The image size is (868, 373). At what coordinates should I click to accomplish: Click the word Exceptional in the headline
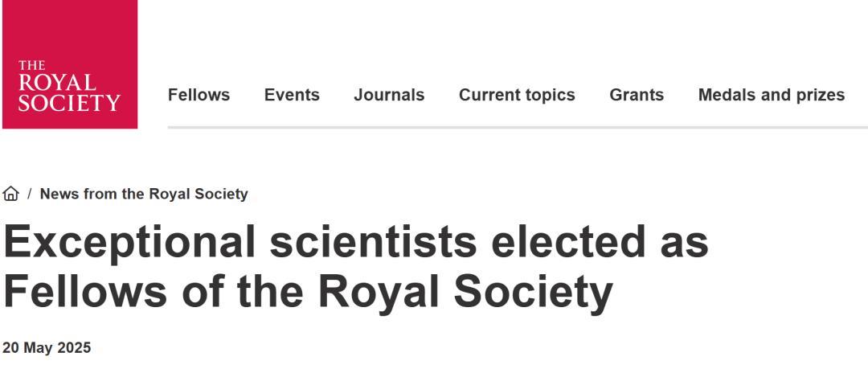click(129, 243)
